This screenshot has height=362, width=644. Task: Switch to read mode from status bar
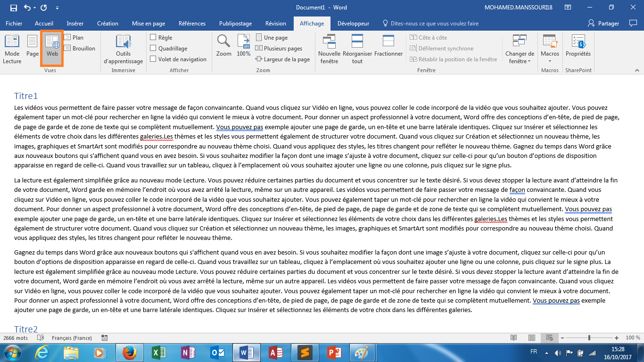(514, 338)
